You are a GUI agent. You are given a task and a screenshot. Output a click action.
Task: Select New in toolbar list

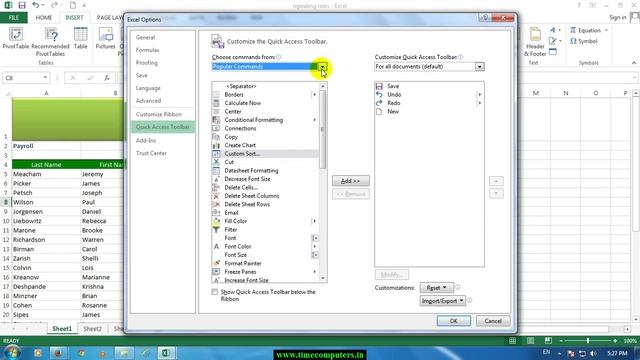[x=429, y=111]
